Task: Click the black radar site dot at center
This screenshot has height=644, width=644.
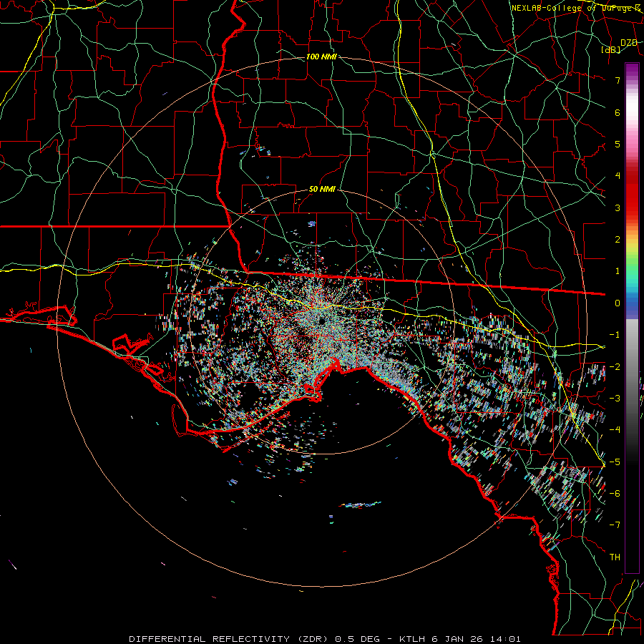Action: [x=322, y=321]
